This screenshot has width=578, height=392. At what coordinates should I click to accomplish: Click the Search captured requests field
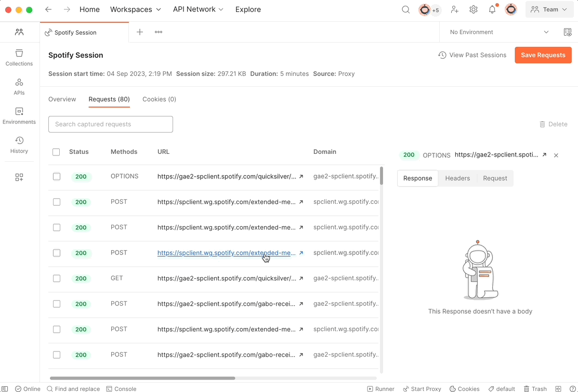pyautogui.click(x=111, y=124)
